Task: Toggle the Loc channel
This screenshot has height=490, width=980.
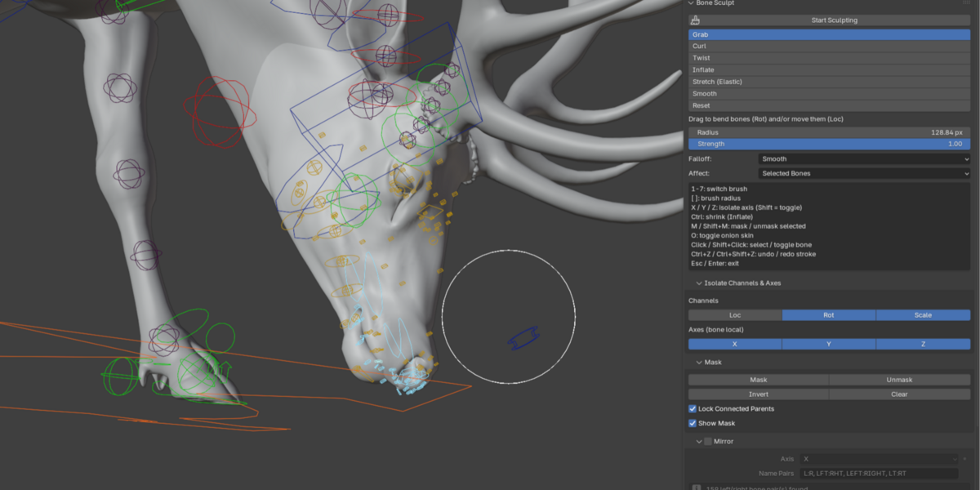Action: coord(735,315)
